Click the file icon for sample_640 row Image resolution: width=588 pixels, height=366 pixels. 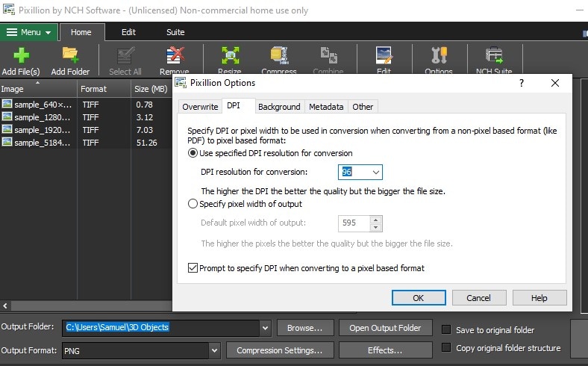7,104
